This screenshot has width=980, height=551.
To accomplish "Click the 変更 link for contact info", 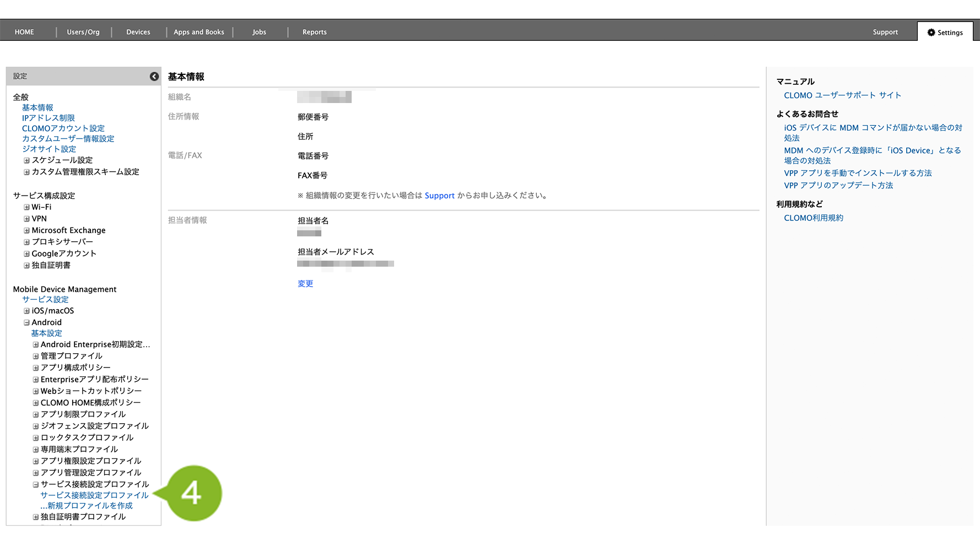I will [305, 284].
